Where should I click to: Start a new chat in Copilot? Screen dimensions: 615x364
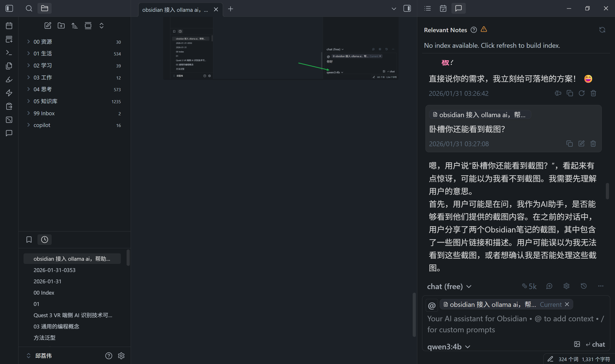pyautogui.click(x=549, y=286)
